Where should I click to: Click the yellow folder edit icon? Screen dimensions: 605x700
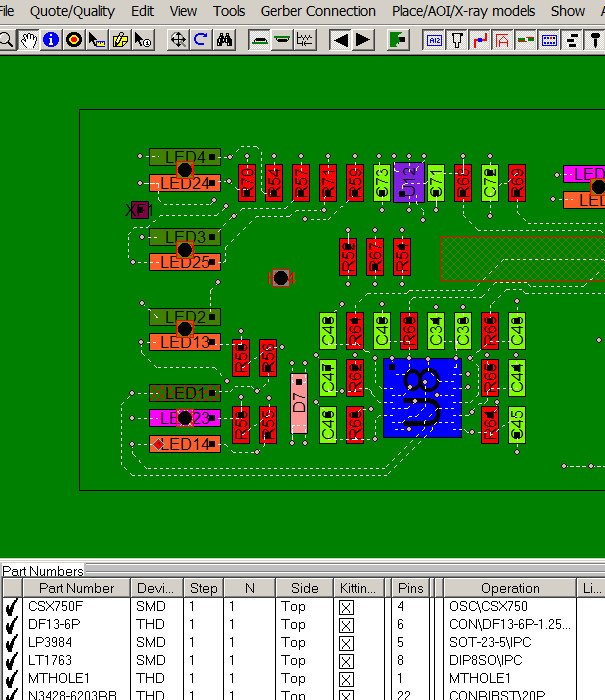coord(120,40)
